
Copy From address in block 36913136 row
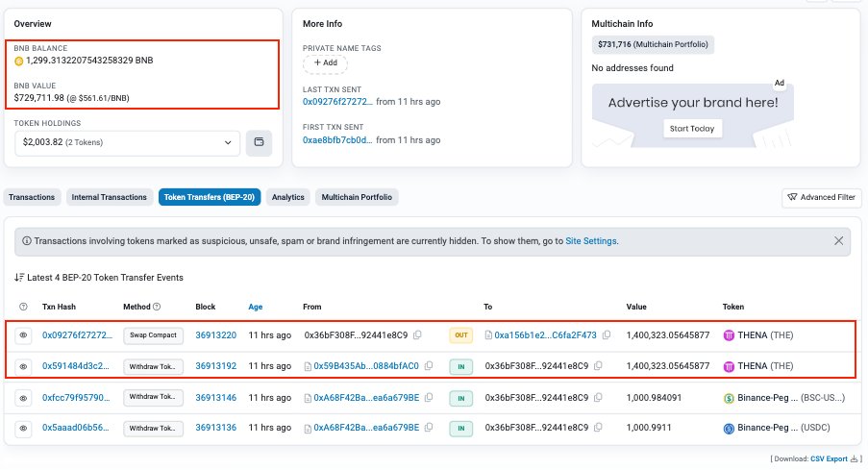pos(429,428)
